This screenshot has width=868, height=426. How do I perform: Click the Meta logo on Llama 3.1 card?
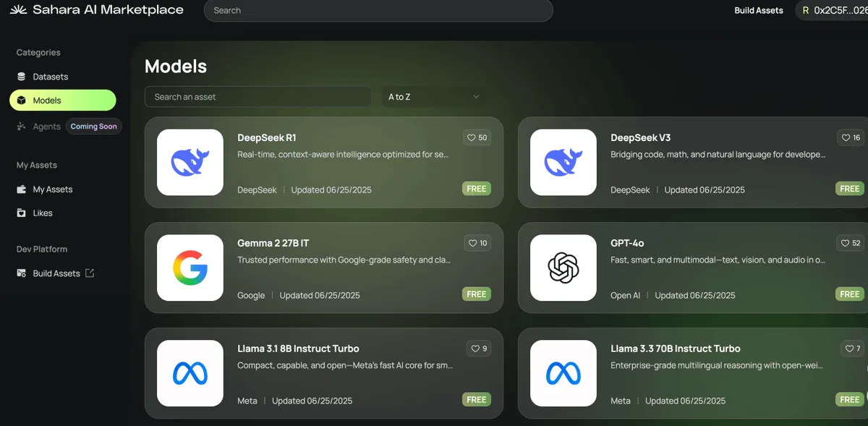(x=190, y=373)
